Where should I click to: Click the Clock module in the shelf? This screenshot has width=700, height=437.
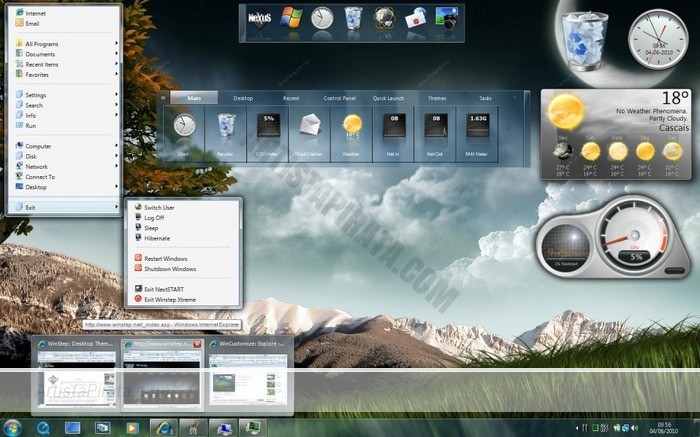(x=184, y=133)
